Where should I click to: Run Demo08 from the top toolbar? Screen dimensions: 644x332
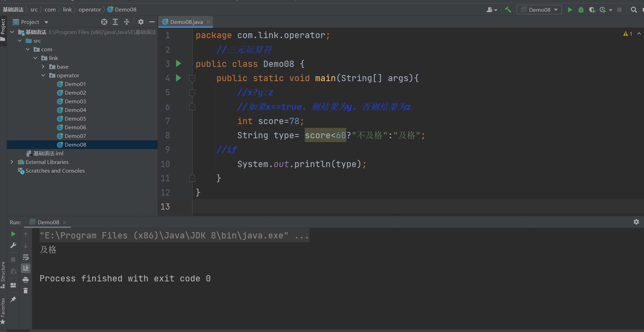(x=570, y=10)
